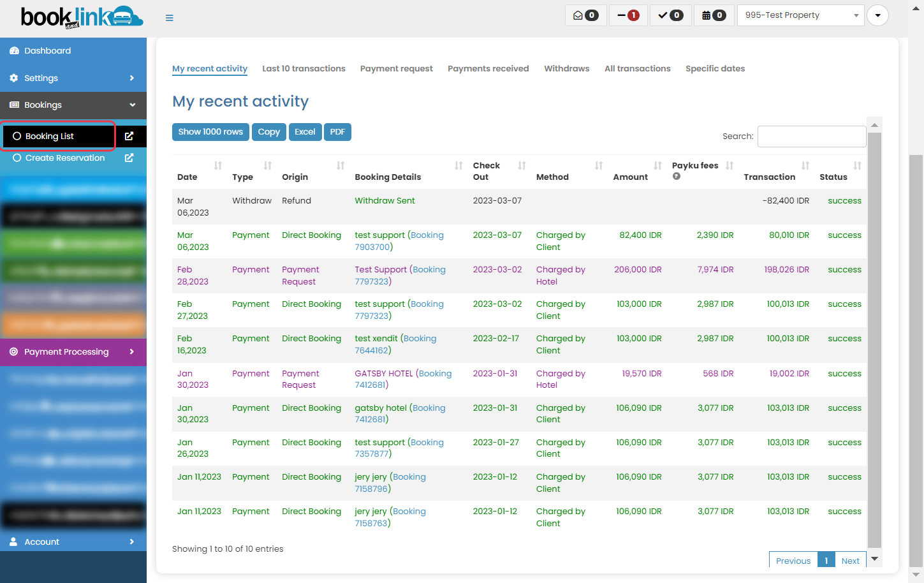Click the page scrollbar down arrow
924x583 pixels.
click(x=916, y=575)
